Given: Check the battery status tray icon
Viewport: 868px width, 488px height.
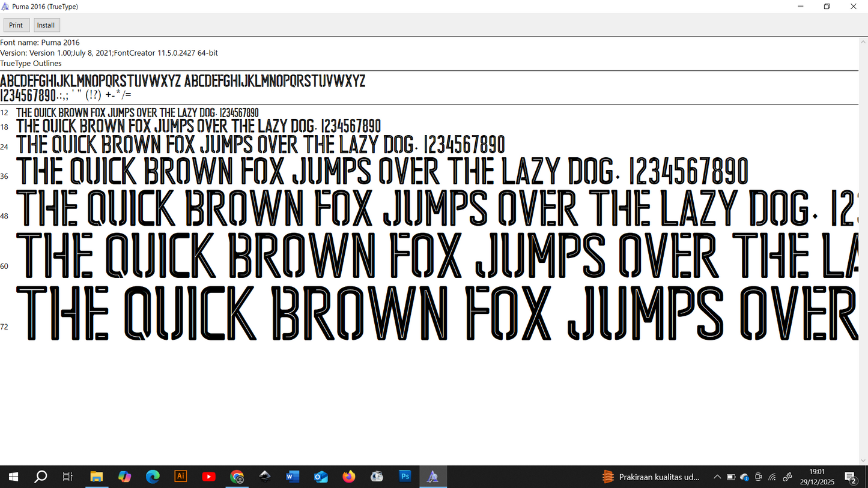Looking at the screenshot, I should coord(731,477).
